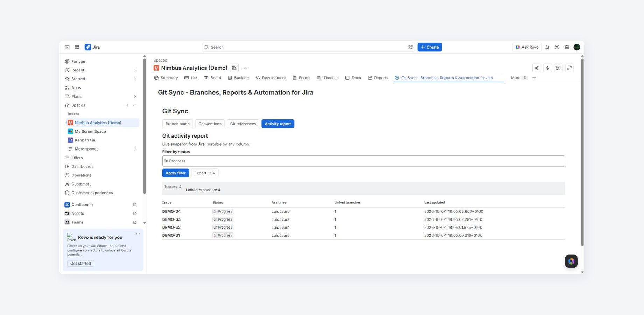Click the share icon for the space

(537, 68)
